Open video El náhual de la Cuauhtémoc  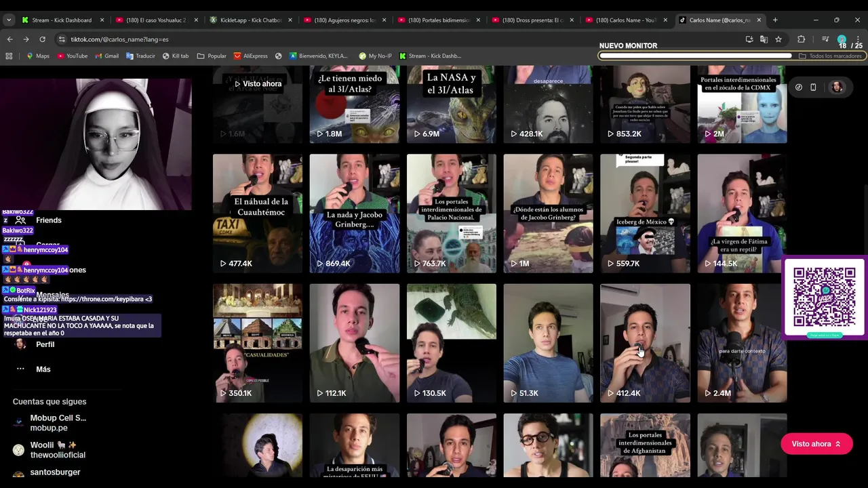[x=258, y=213]
